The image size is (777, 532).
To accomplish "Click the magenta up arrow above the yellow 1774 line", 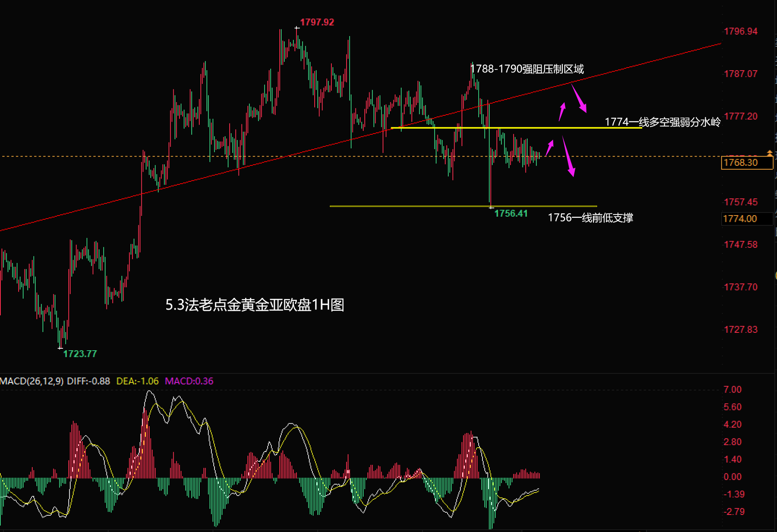I will point(562,111).
